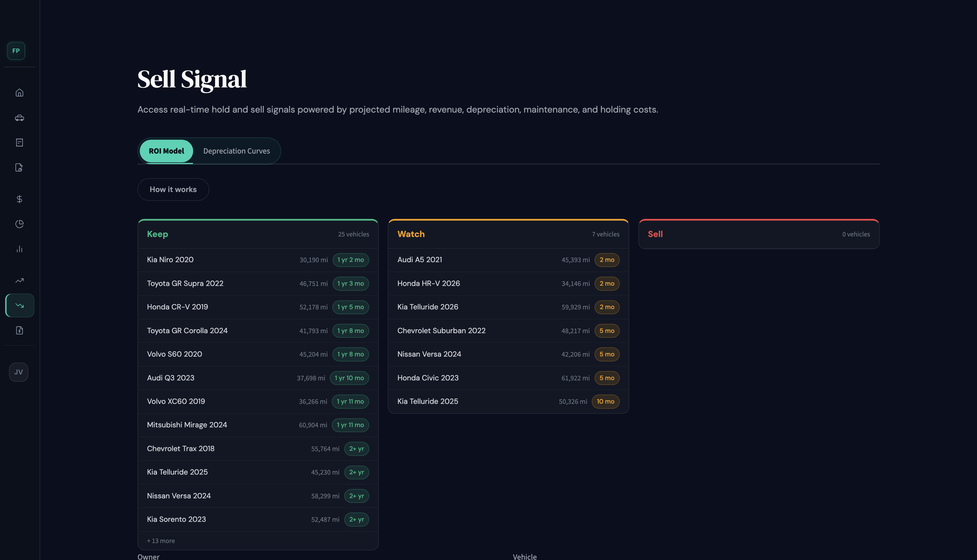This screenshot has height=560, width=977.
Task: Switch to Depreciation Curves tab
Action: coord(236,151)
